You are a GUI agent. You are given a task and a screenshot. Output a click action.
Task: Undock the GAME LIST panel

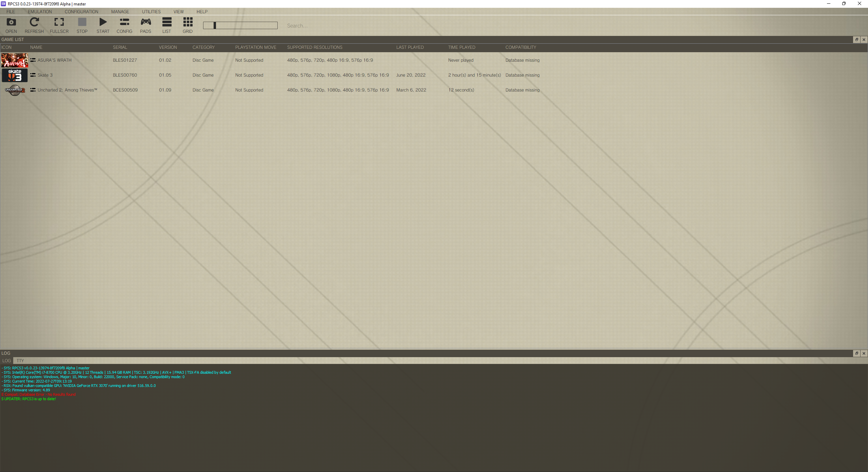(x=856, y=40)
